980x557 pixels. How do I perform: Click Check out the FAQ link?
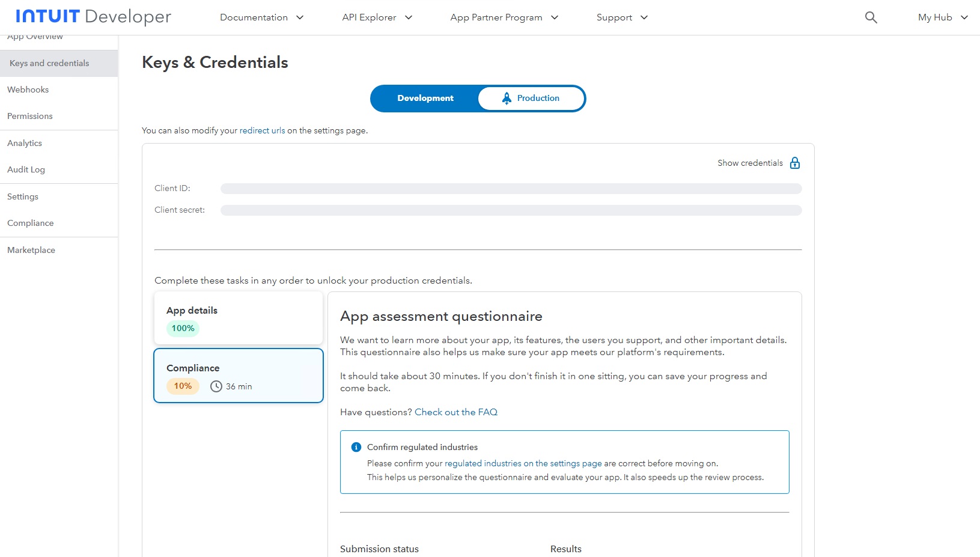click(x=456, y=412)
